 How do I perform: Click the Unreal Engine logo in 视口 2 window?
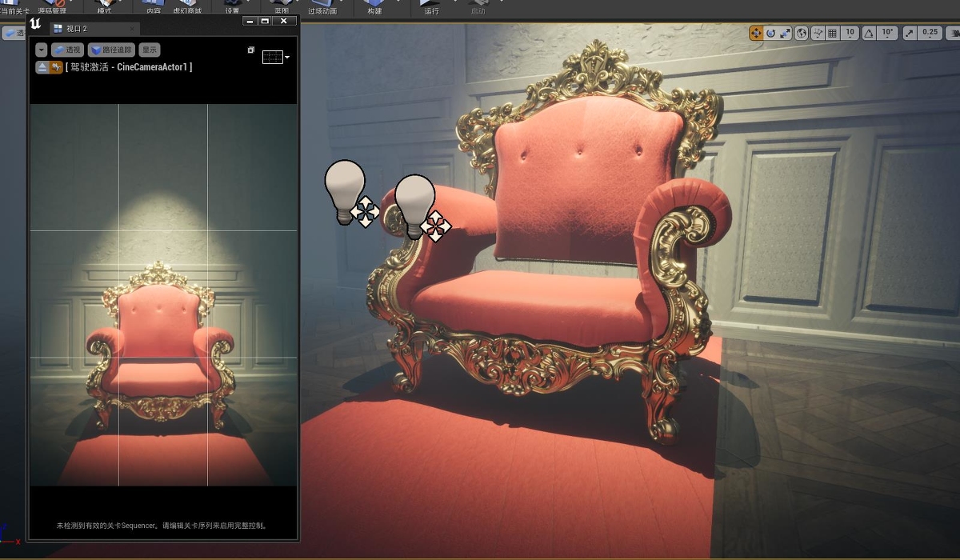coord(35,24)
